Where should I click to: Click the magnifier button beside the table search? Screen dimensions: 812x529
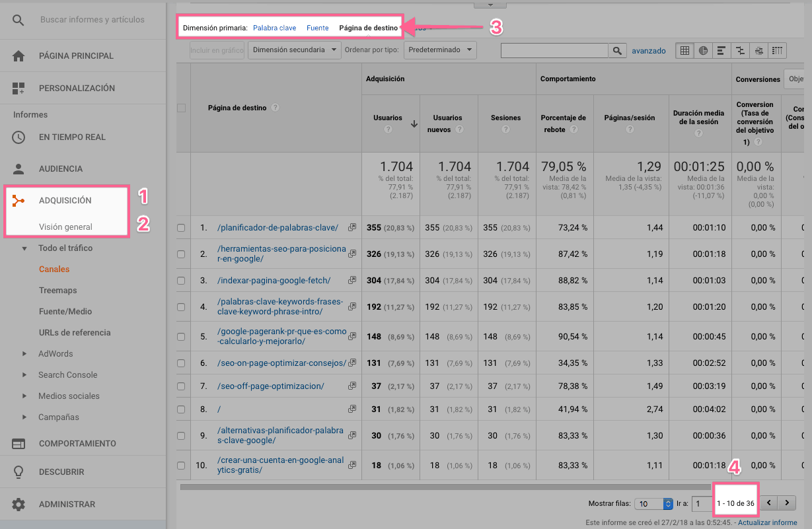(617, 50)
